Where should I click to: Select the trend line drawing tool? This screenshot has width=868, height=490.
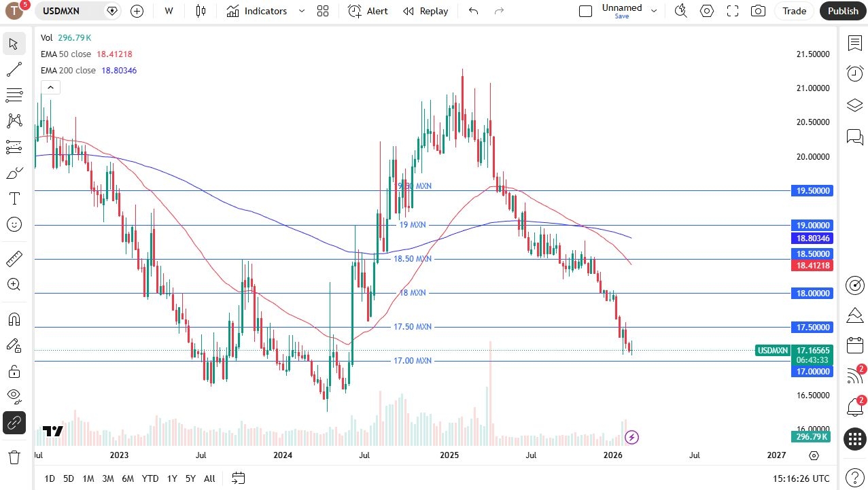14,69
